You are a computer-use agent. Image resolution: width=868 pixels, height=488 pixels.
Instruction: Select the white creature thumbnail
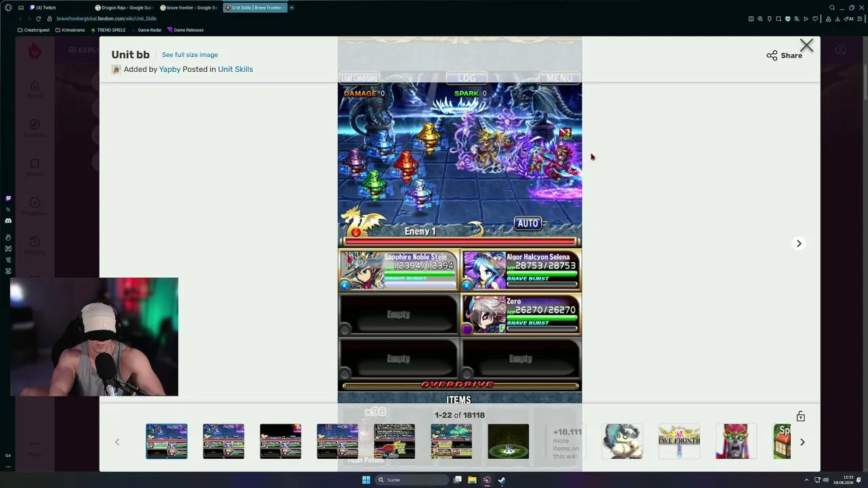tap(623, 441)
